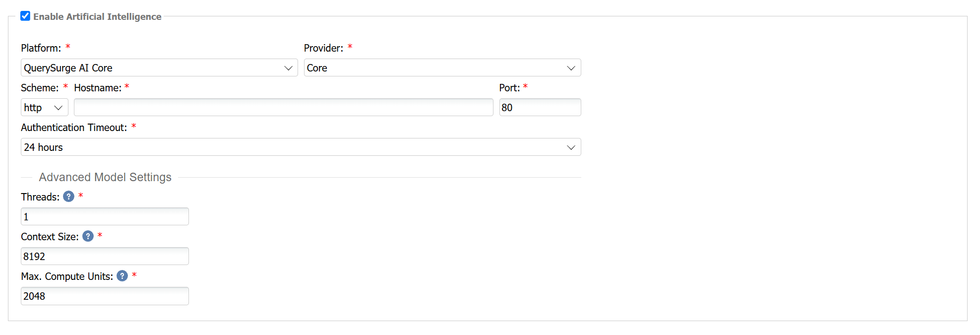
Task: Click the Hostname: label
Action: pos(98,88)
